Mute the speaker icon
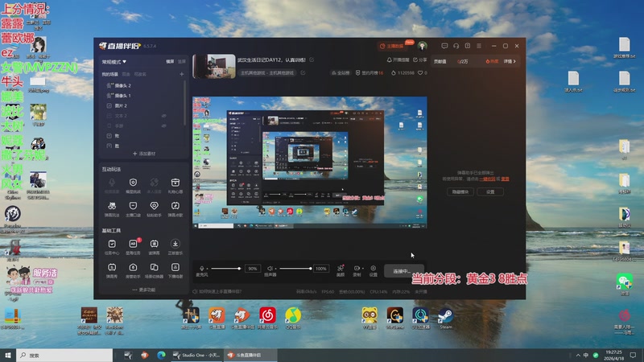This screenshot has width=644, height=362. [x=270, y=268]
